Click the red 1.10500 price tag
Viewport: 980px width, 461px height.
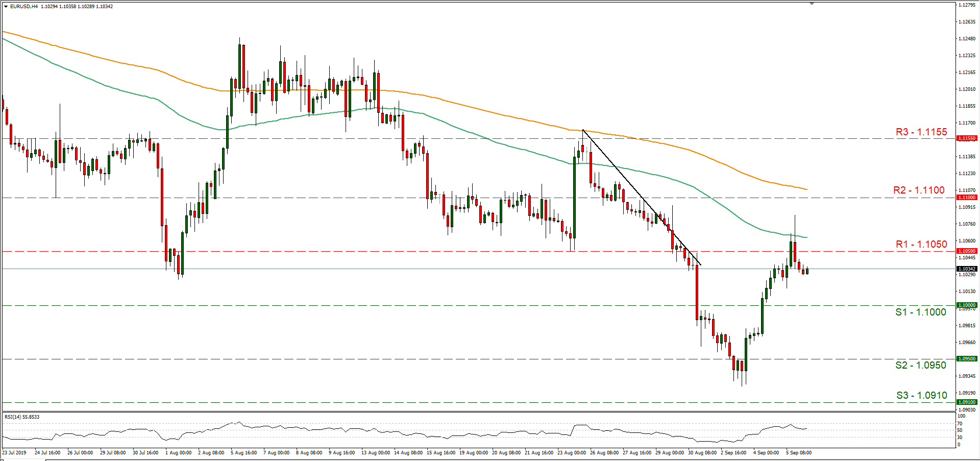point(967,251)
